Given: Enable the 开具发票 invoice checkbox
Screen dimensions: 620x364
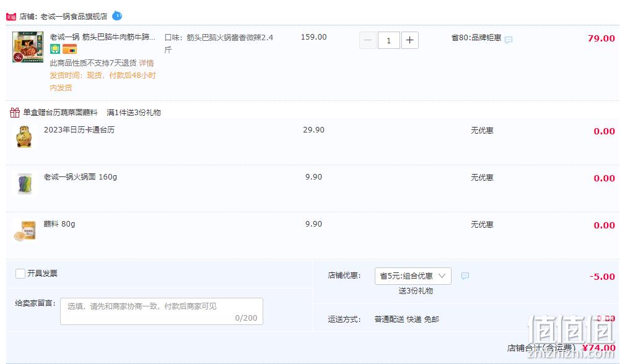Looking at the screenshot, I should [x=20, y=274].
